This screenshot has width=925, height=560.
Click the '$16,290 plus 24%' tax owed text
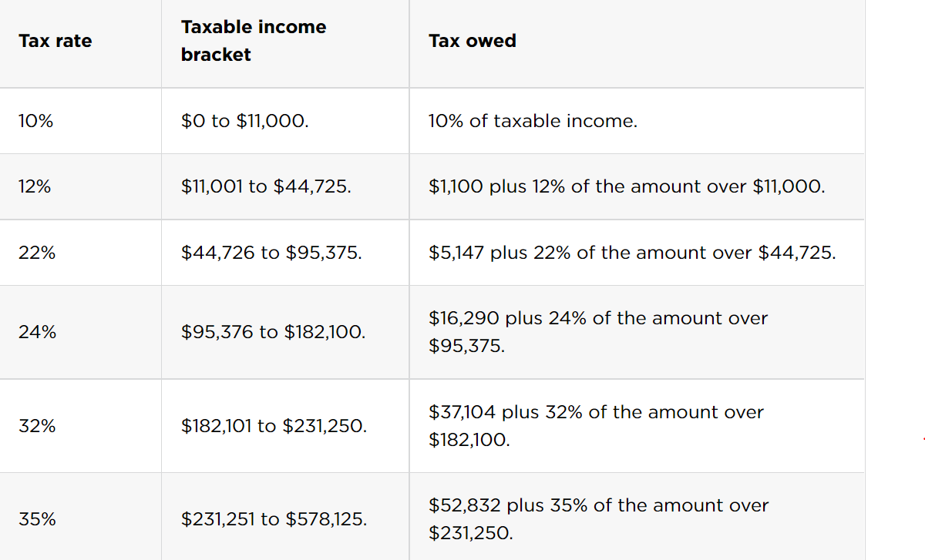(x=598, y=332)
